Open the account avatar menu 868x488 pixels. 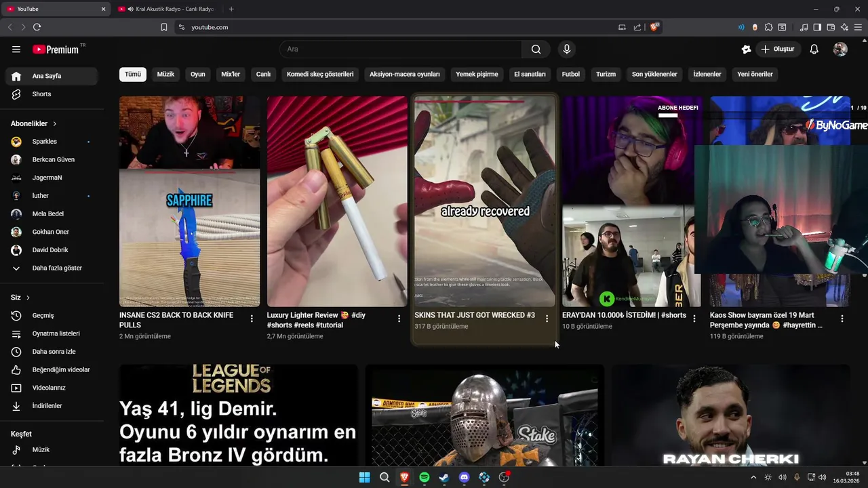(x=840, y=49)
